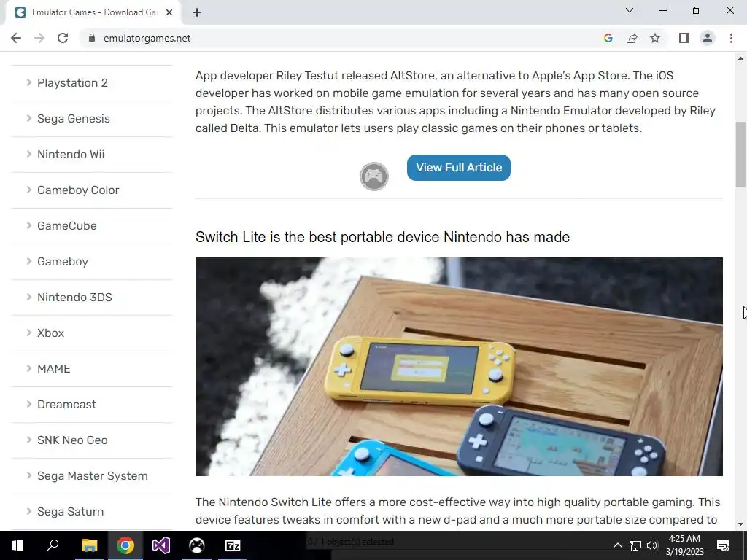Image resolution: width=747 pixels, height=560 pixels.
Task: Click the Google icon in the address bar
Action: click(x=608, y=38)
